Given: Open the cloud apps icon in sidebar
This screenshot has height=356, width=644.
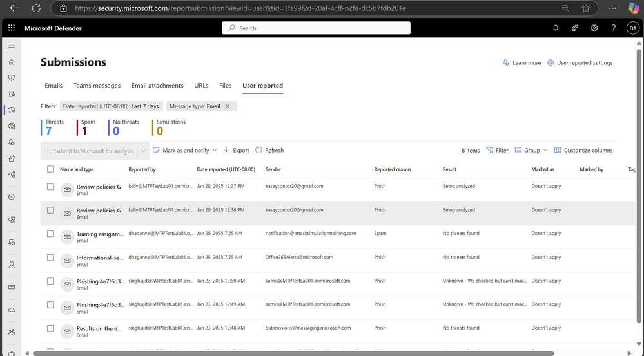Looking at the screenshot, I should (x=12, y=310).
